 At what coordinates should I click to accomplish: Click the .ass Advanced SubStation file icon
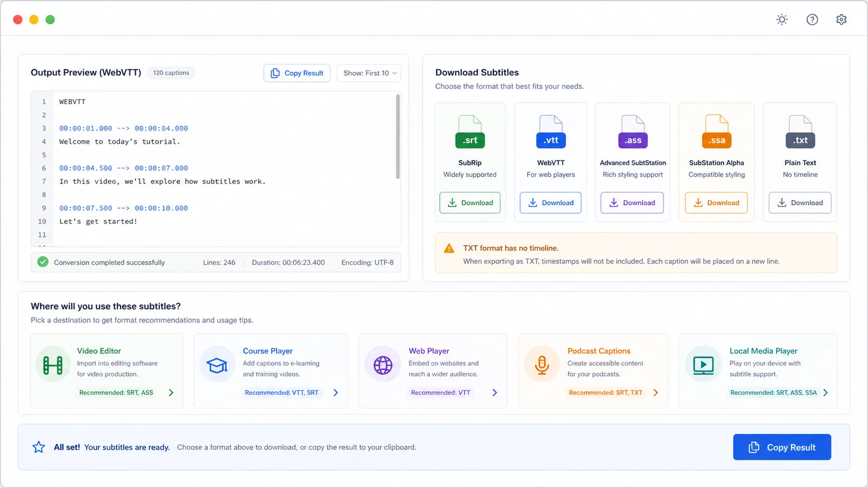click(x=633, y=132)
